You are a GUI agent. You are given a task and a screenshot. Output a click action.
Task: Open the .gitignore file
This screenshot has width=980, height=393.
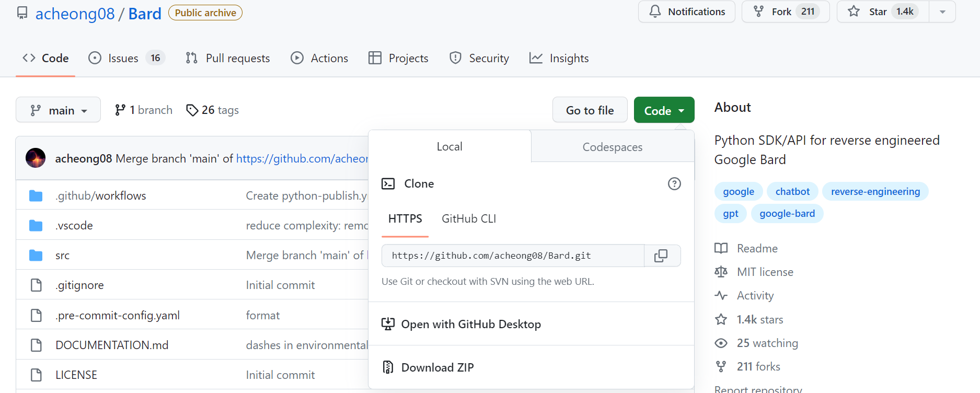(79, 285)
